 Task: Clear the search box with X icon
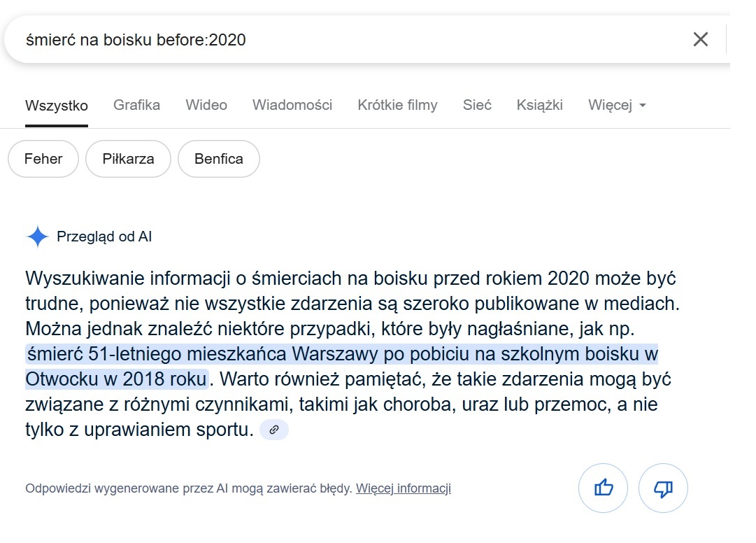pos(700,39)
